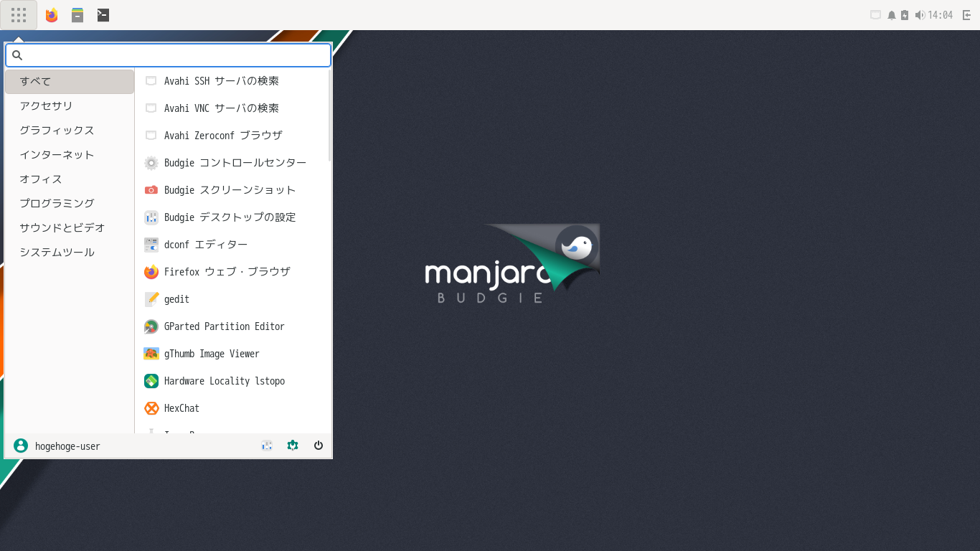Launch dconf エディター
The image size is (980, 551).
pos(232,245)
